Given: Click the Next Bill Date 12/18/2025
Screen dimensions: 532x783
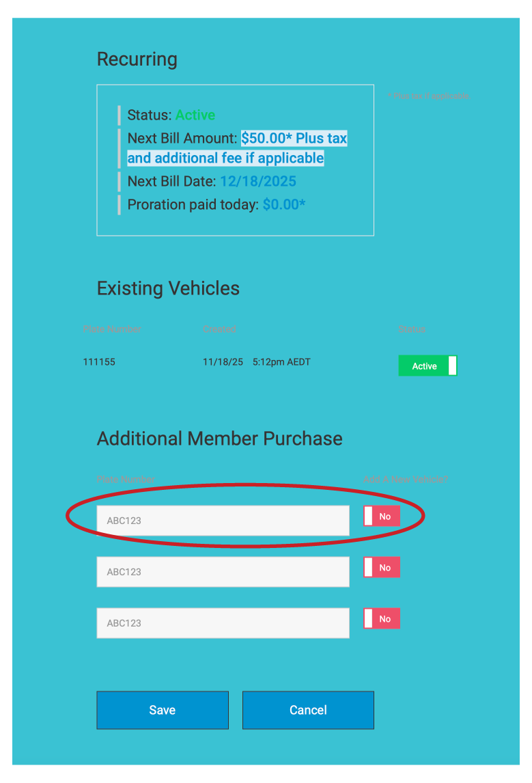Looking at the screenshot, I should 257,182.
